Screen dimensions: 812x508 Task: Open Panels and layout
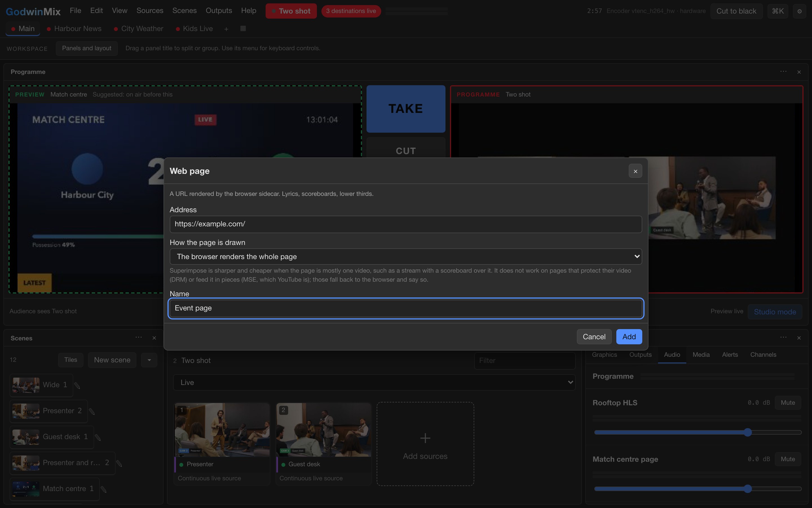point(87,48)
